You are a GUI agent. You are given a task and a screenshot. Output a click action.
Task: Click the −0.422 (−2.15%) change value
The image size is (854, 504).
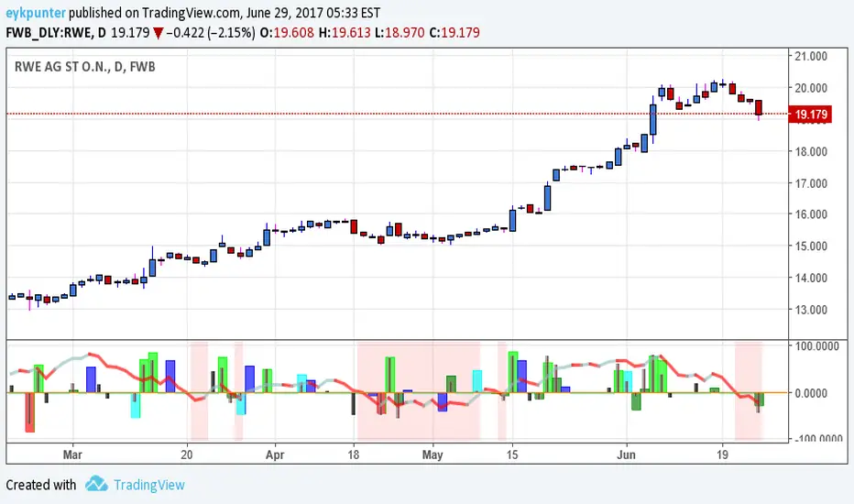coord(211,33)
